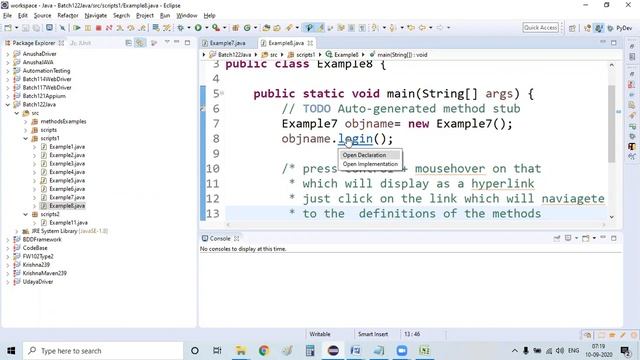
Task: Click the Last Edit Location icon
Action: [x=411, y=28]
